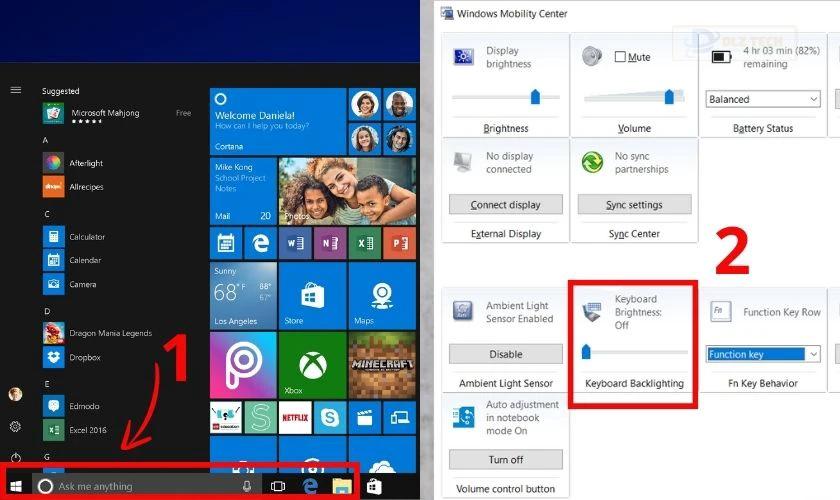Open the Store tile
Image resolution: width=840 pixels, height=500 pixels.
click(313, 295)
